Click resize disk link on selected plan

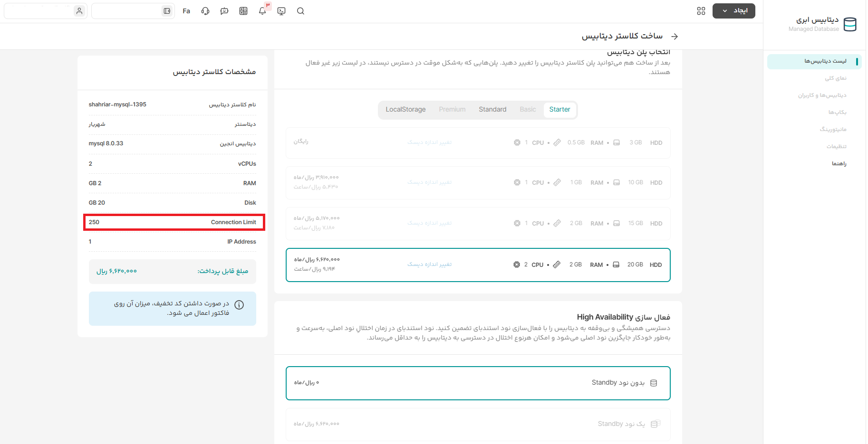(429, 265)
